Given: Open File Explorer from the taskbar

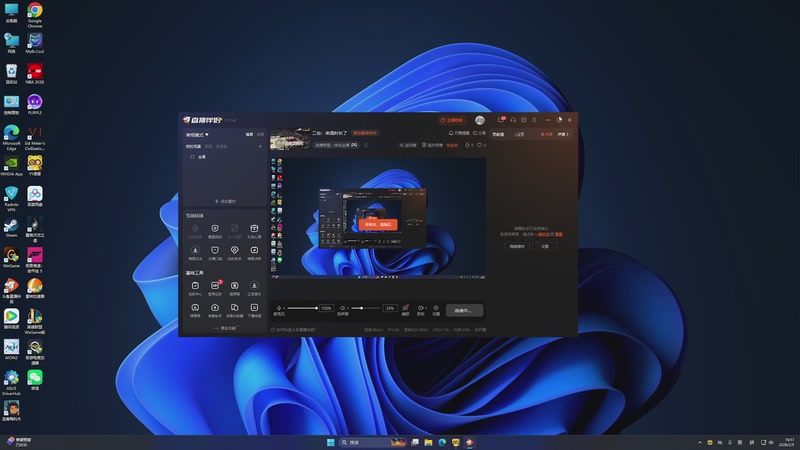Looking at the screenshot, I should tap(429, 442).
